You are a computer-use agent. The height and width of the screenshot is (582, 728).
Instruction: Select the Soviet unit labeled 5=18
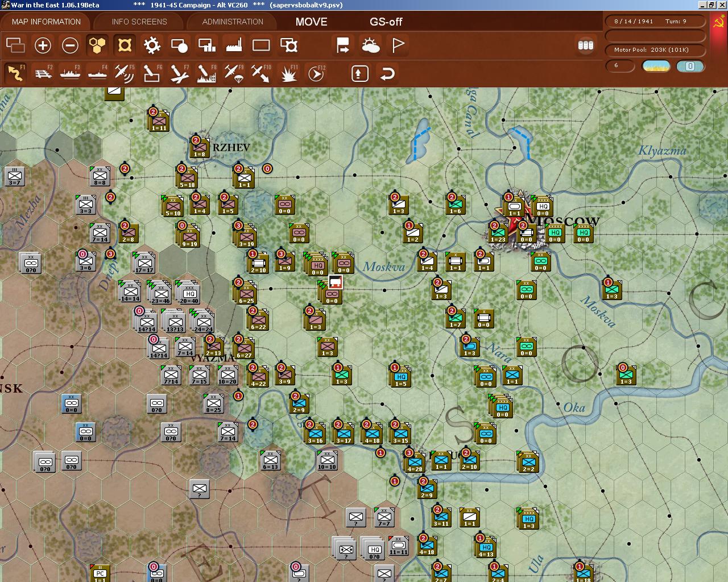[188, 177]
